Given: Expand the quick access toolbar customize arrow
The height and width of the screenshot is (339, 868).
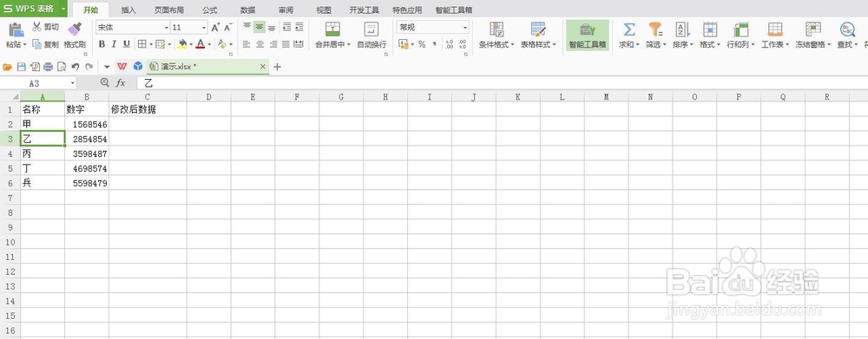Looking at the screenshot, I should pos(107,67).
